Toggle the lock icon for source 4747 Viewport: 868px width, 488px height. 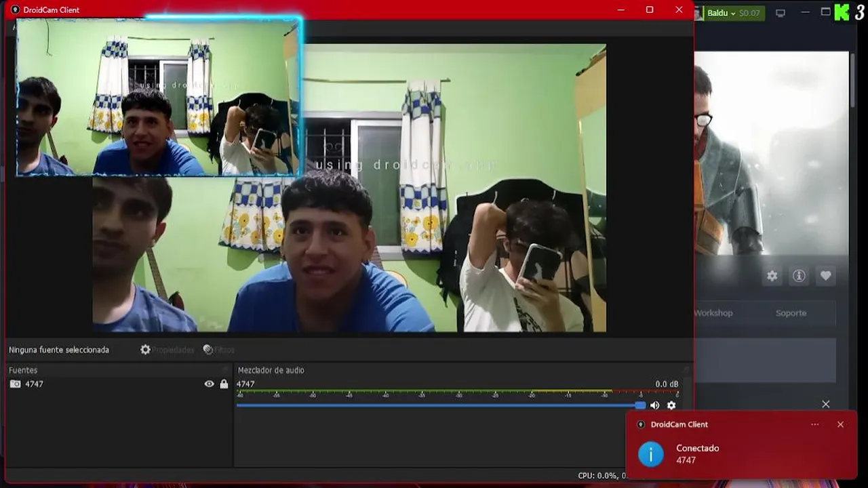coord(224,384)
